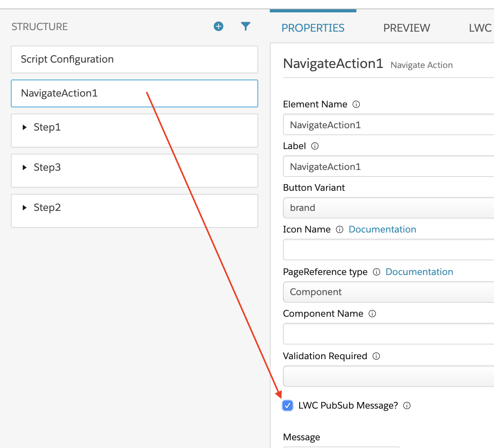The image size is (494, 448).
Task: Expand the Step3 disclosure triangle
Action: point(24,168)
